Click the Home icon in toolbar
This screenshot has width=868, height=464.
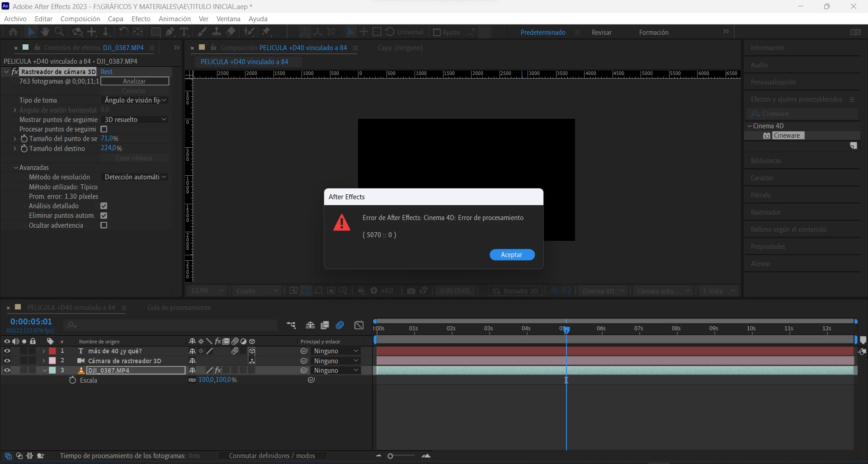tap(13, 32)
